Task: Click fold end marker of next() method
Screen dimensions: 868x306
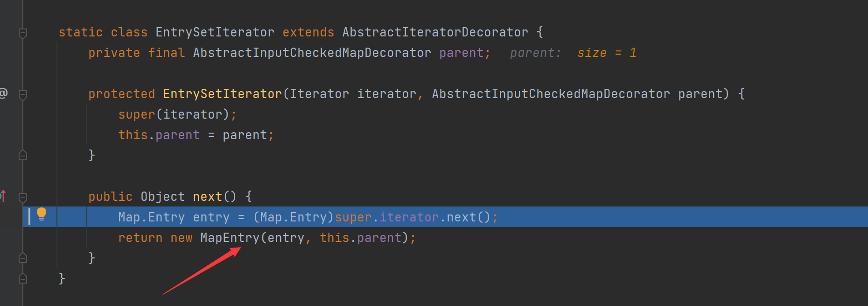Action: (x=22, y=258)
